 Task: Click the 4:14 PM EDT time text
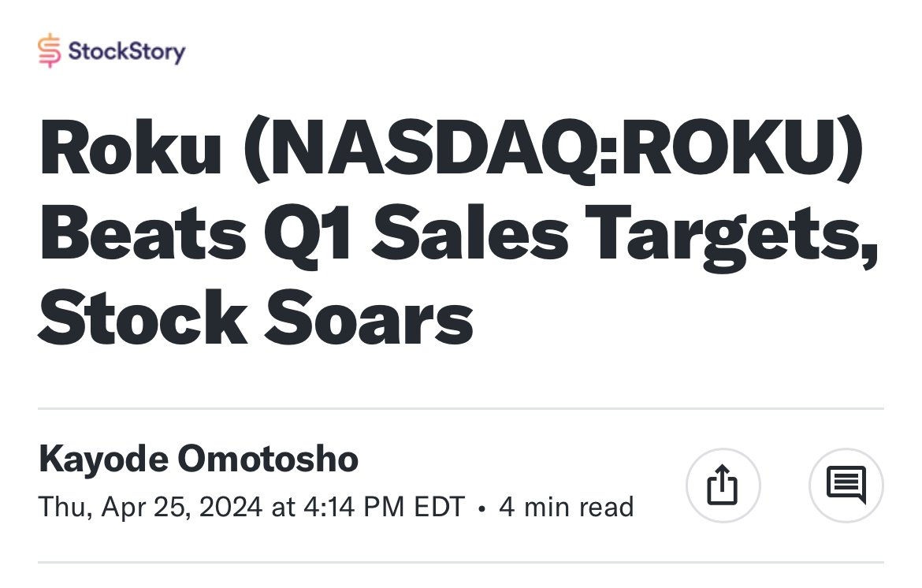point(384,507)
